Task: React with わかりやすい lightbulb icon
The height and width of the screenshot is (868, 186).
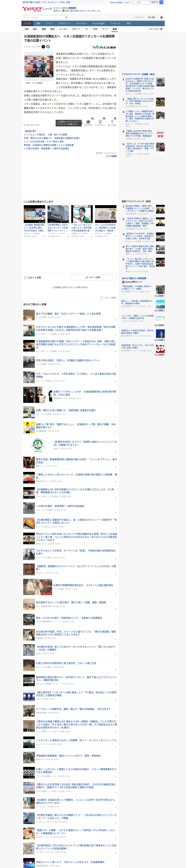Action: point(100,122)
